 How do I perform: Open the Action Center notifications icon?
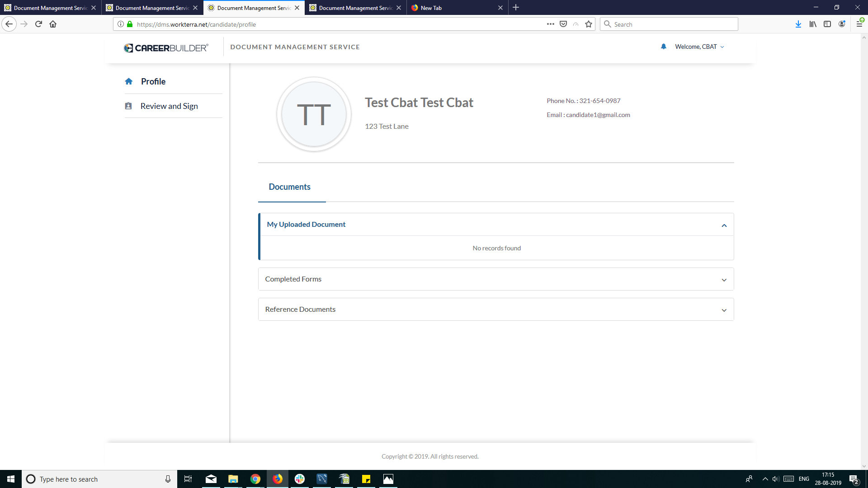pos(854,479)
